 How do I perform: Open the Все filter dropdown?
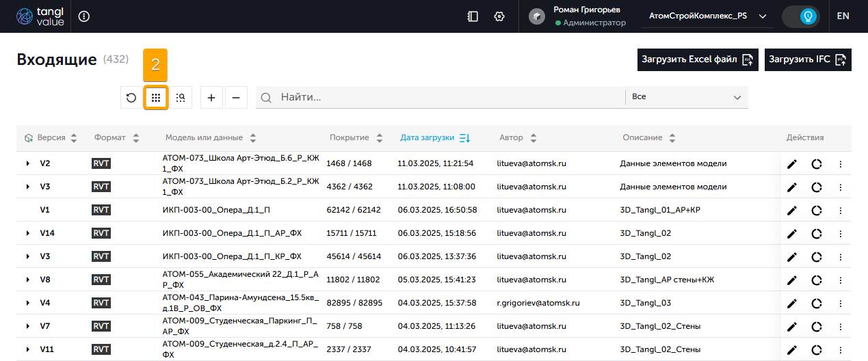point(686,97)
